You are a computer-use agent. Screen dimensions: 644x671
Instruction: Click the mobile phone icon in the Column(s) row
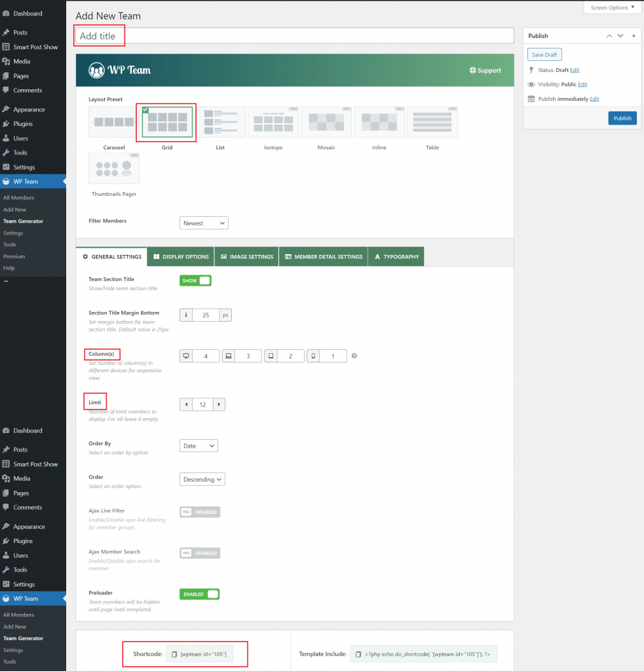tap(313, 356)
